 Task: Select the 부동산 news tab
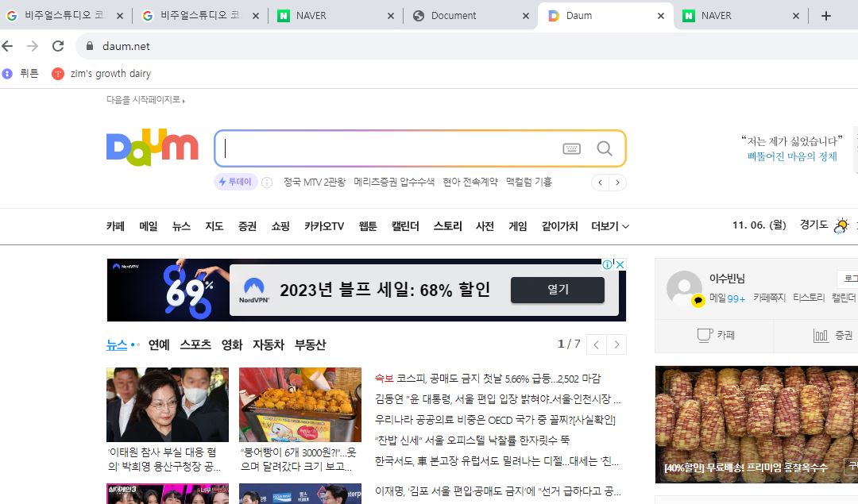(311, 345)
